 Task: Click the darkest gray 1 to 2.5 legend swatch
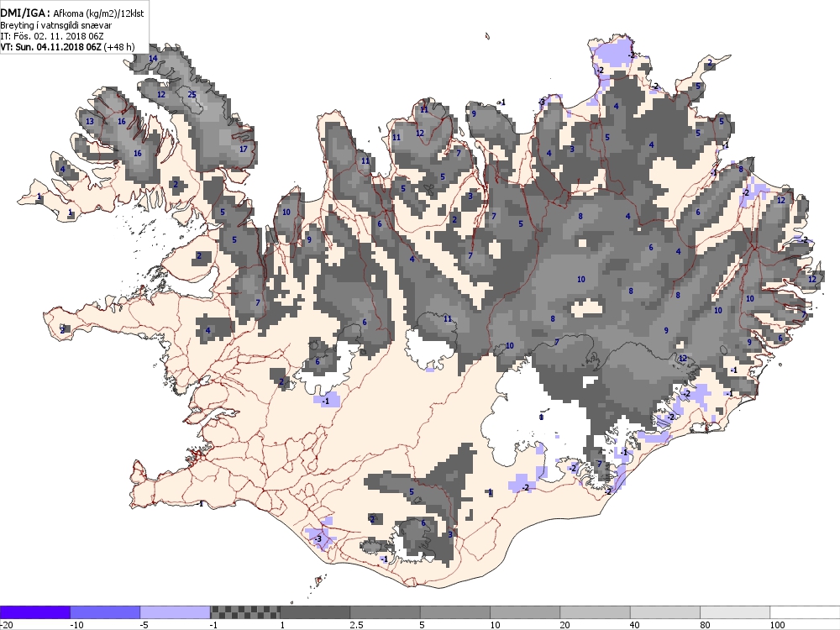[x=315, y=612]
